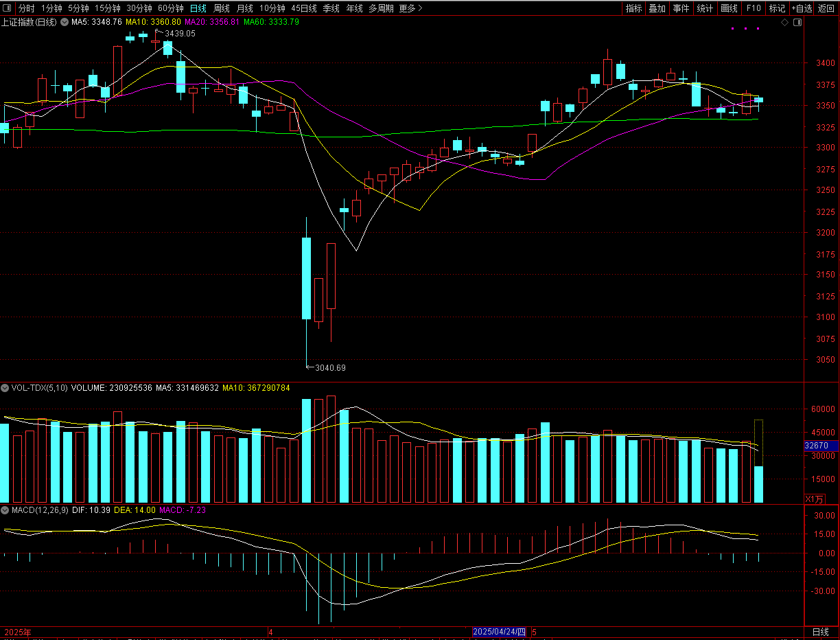Select the highlighted 日线 daily tab
The width and height of the screenshot is (840, 640).
tap(198, 8)
